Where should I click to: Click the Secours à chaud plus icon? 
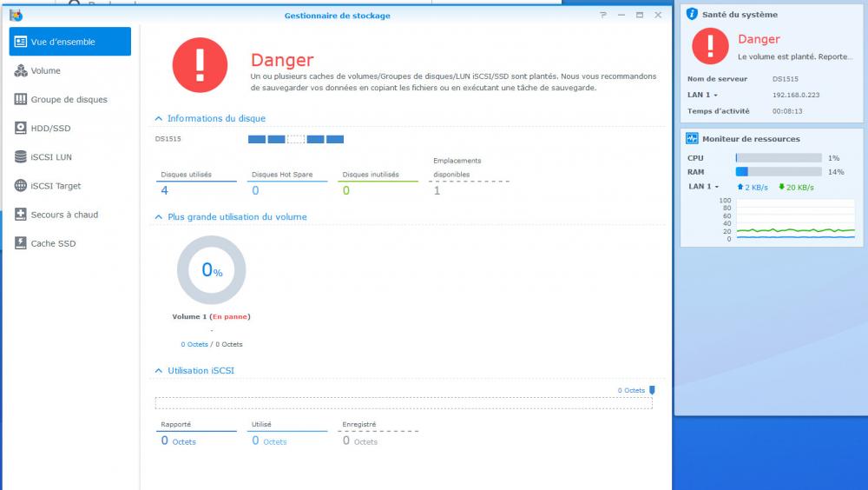[21, 215]
